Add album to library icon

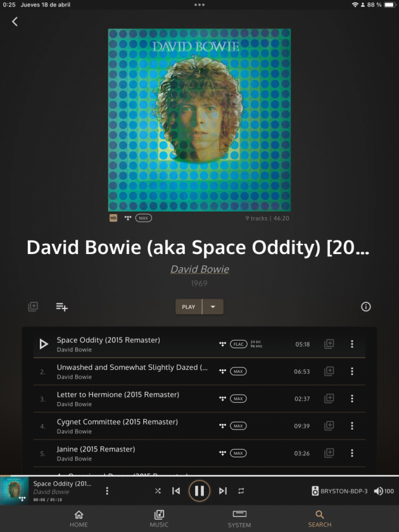[33, 307]
